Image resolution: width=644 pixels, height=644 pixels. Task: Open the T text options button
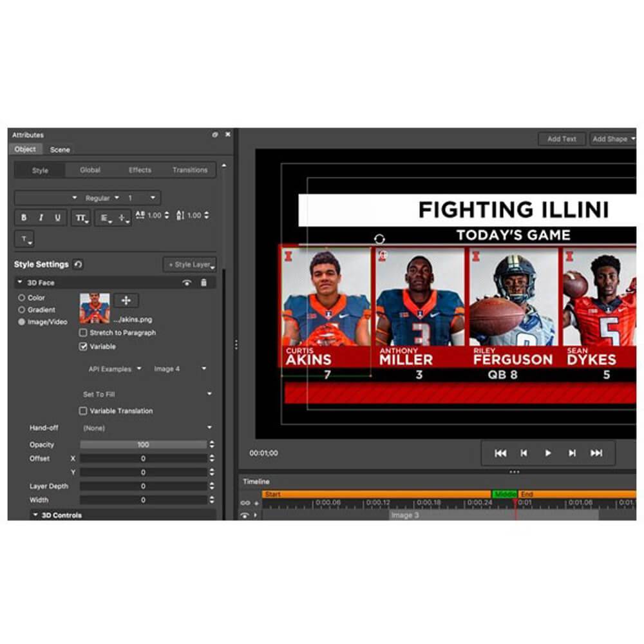click(24, 239)
